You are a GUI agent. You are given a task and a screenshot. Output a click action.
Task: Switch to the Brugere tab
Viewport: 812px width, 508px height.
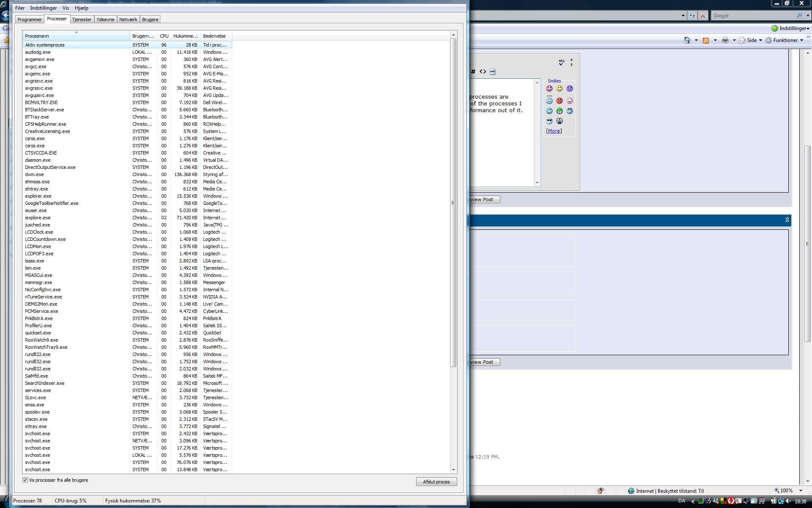coord(150,19)
